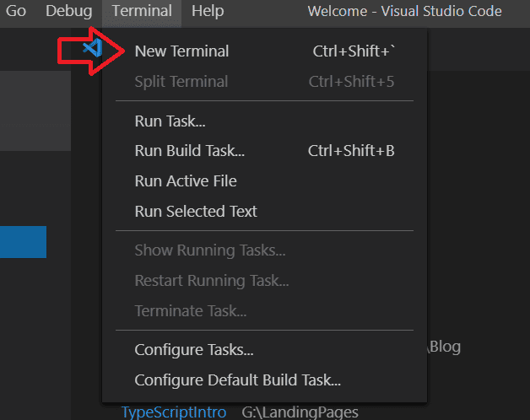Open the Help menu
This screenshot has width=530, height=420.
(208, 11)
